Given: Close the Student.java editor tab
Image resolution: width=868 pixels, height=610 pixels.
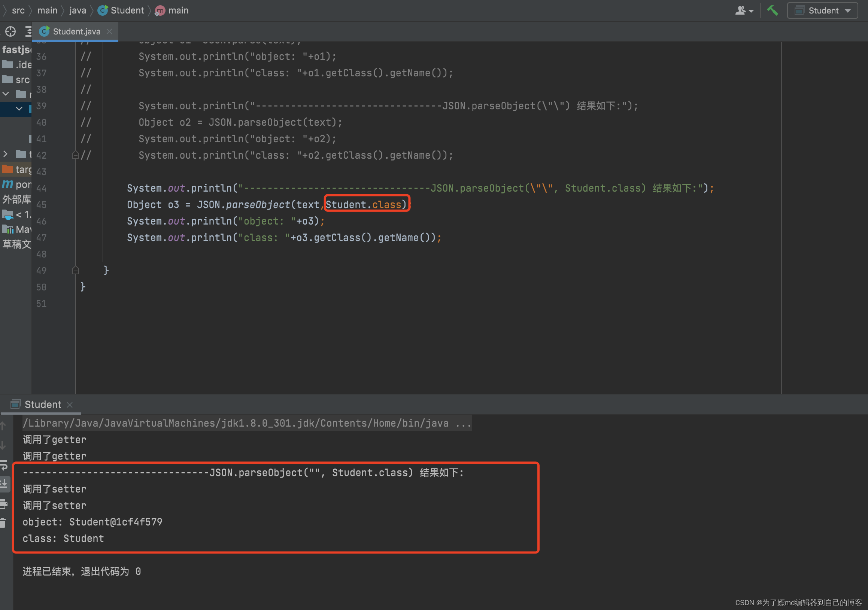Looking at the screenshot, I should click(110, 31).
